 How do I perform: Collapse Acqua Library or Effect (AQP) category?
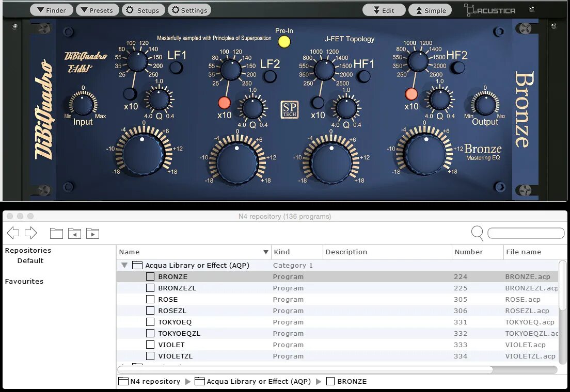tap(124, 265)
